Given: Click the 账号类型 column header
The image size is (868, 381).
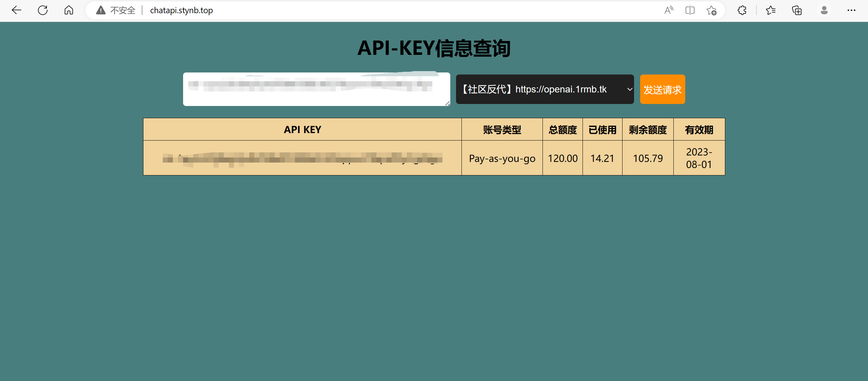Looking at the screenshot, I should coord(502,129).
